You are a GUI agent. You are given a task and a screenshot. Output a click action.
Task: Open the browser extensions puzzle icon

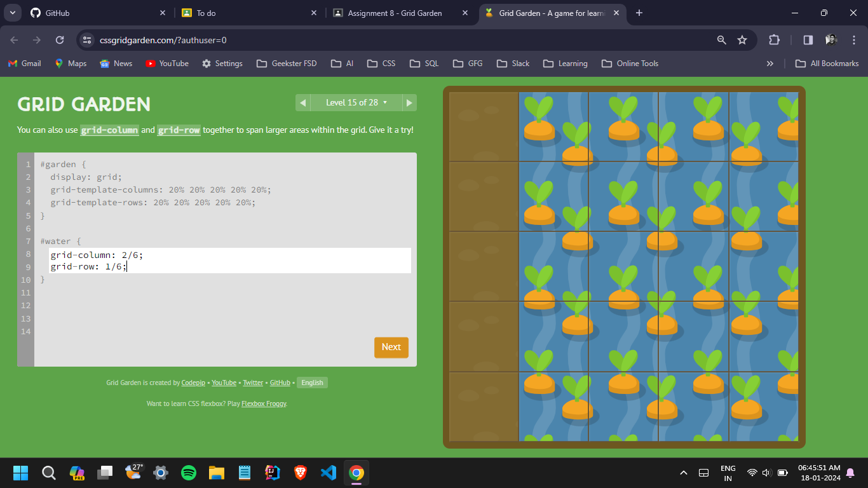(x=774, y=40)
